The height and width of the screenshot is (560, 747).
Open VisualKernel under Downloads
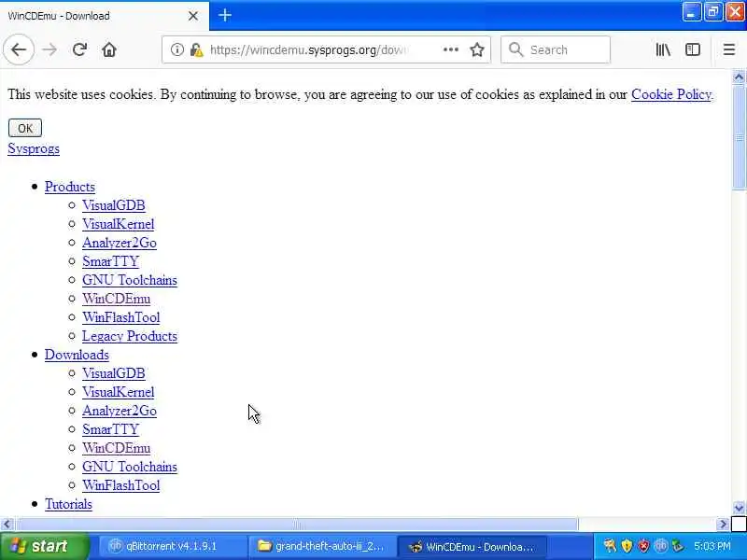pos(119,392)
